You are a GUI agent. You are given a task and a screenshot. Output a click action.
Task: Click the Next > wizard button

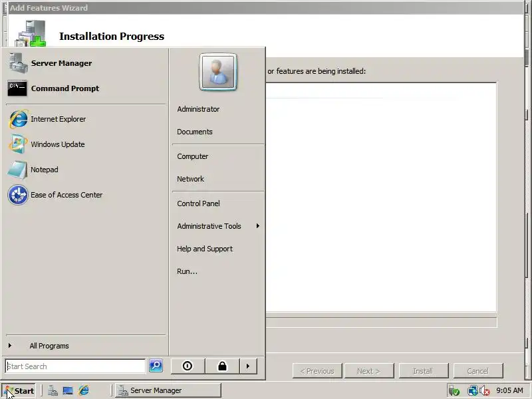[369, 371]
